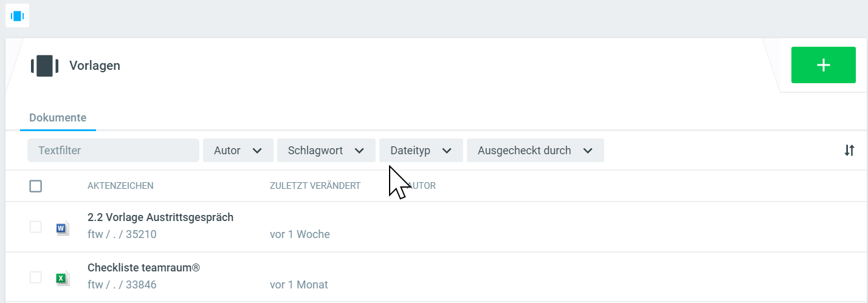The height and width of the screenshot is (303, 868).
Task: Sort by Zuletzt verändert column header
Action: (x=315, y=186)
